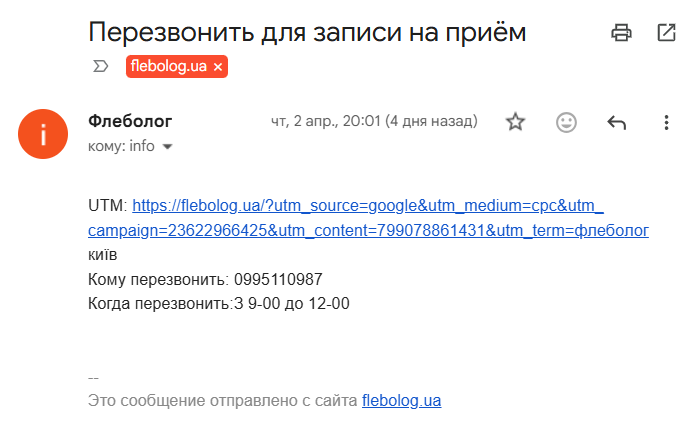The height and width of the screenshot is (434, 698).
Task: Add an emoji reaction
Action: point(566,122)
